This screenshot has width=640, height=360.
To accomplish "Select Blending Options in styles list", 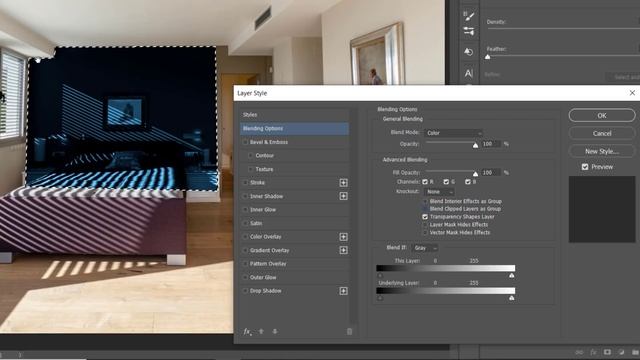I will [x=294, y=129].
